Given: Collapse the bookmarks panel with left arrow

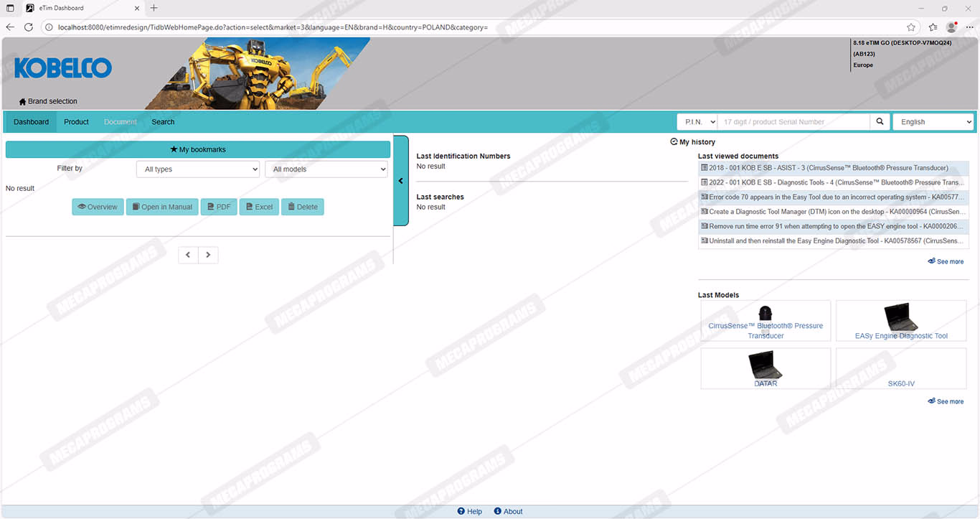Looking at the screenshot, I should [x=401, y=181].
